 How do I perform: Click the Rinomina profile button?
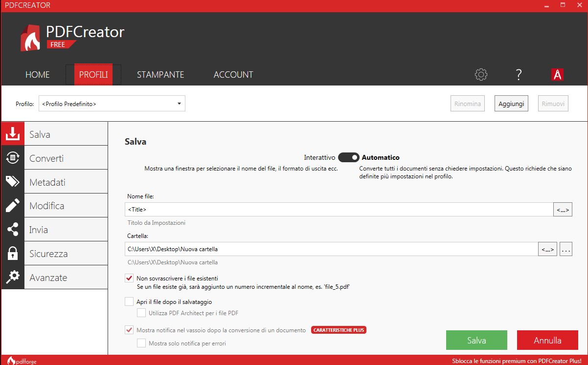(468, 104)
